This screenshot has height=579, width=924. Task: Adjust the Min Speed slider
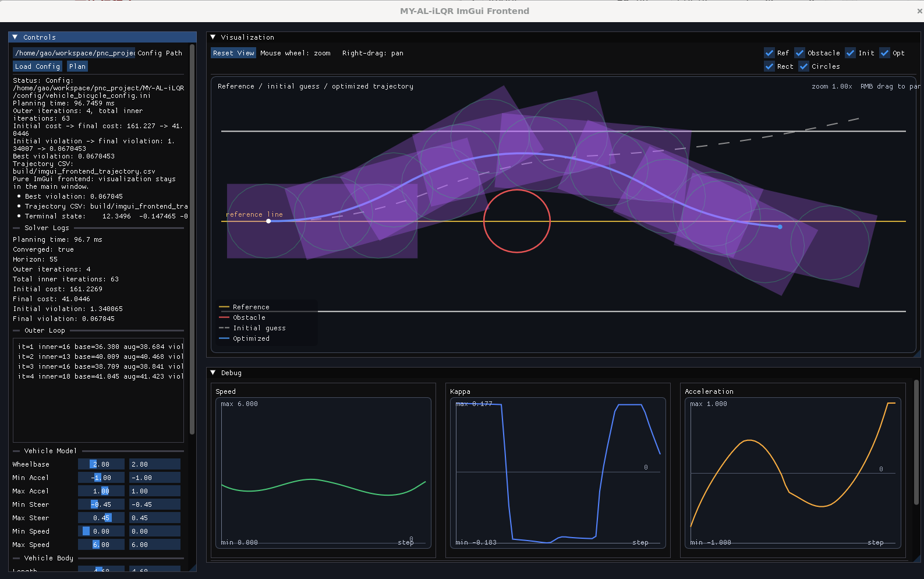(101, 531)
